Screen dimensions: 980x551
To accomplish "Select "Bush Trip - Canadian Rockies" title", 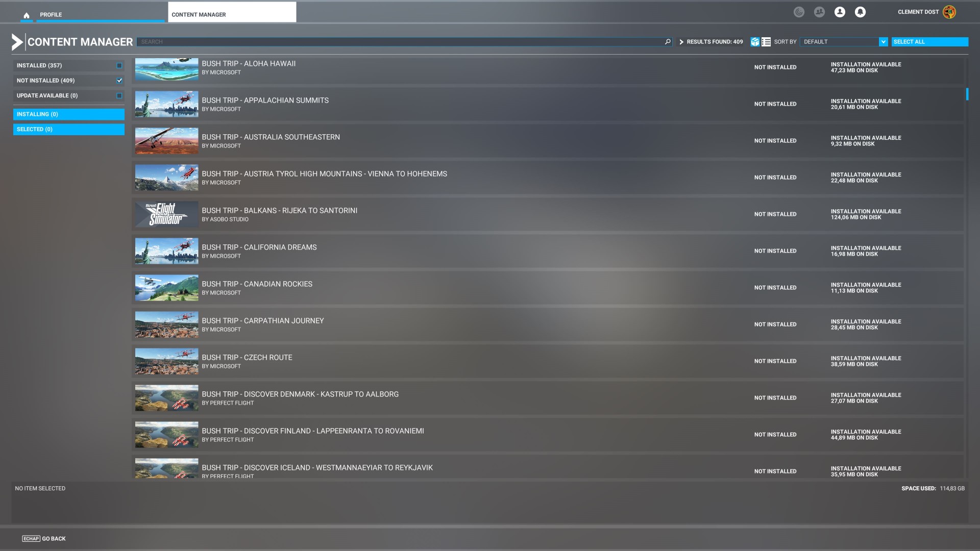I will click(x=257, y=284).
